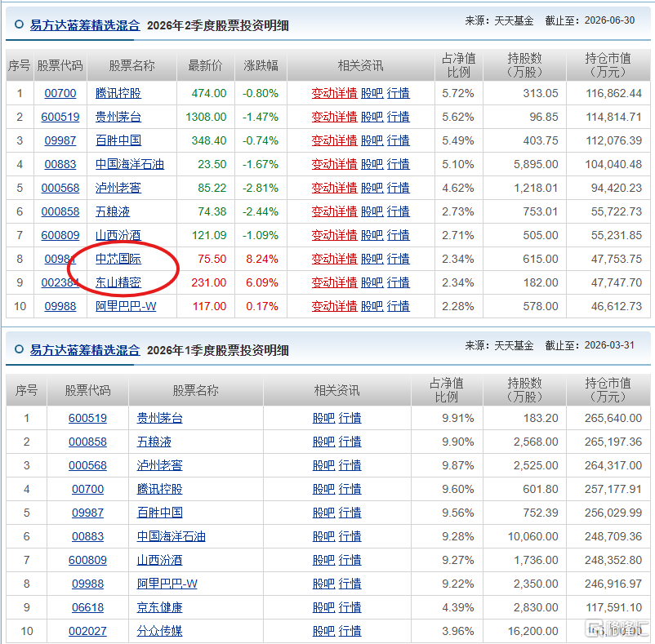Click stock code 09987 in 2季度 table
Screen dimensions: 655x644
pyautogui.click(x=60, y=140)
